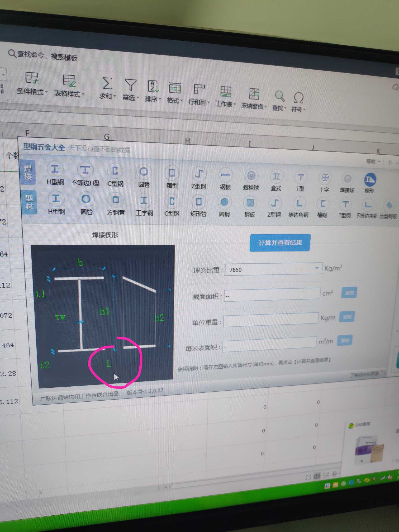Select column H header
The width and height of the screenshot is (399, 532).
pyautogui.click(x=187, y=141)
